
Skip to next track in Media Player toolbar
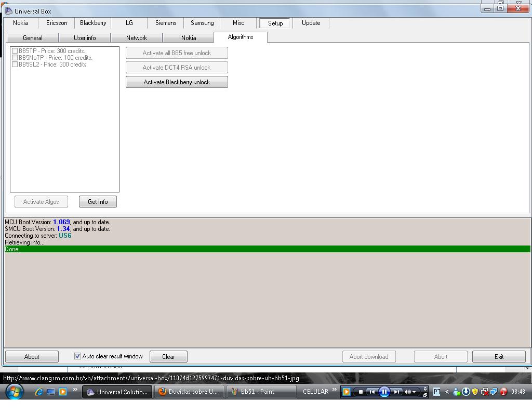tap(396, 392)
